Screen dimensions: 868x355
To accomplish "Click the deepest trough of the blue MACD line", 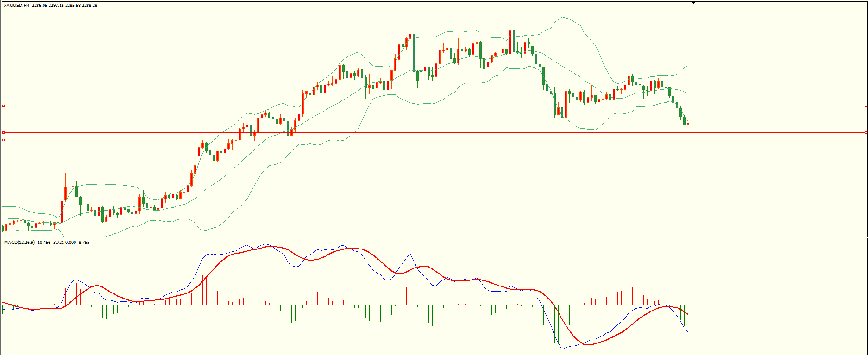I will (x=562, y=349).
